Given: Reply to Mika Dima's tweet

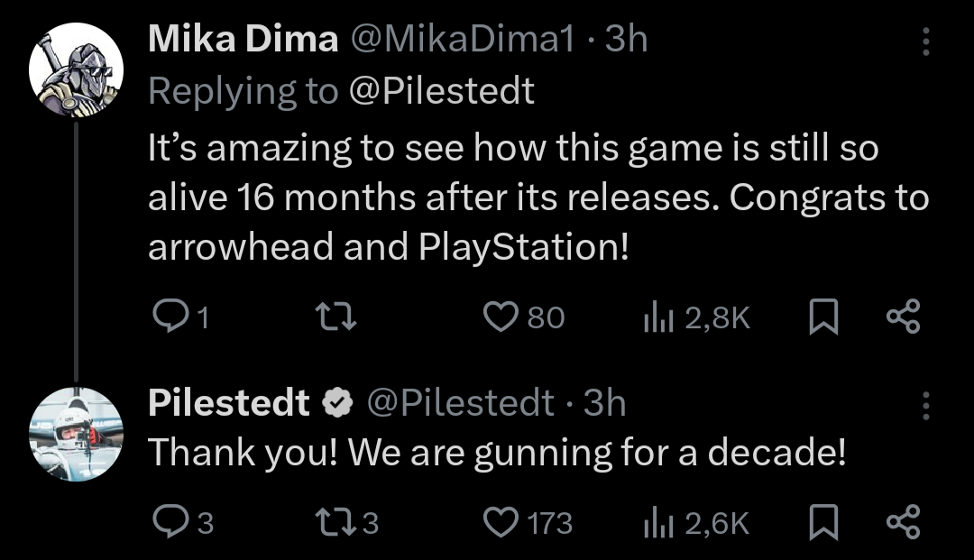Looking at the screenshot, I should (x=168, y=317).
